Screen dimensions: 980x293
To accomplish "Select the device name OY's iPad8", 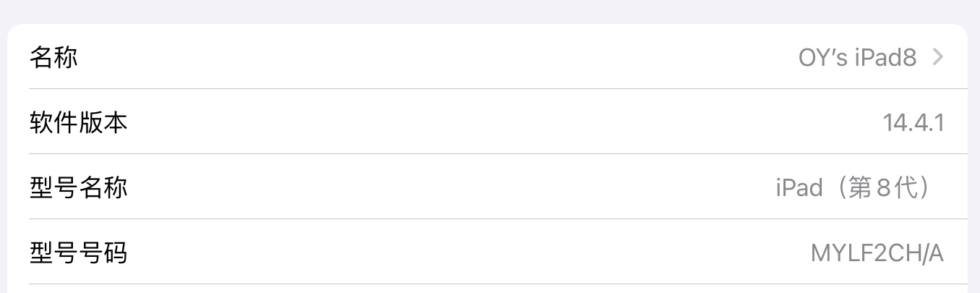I will click(857, 57).
